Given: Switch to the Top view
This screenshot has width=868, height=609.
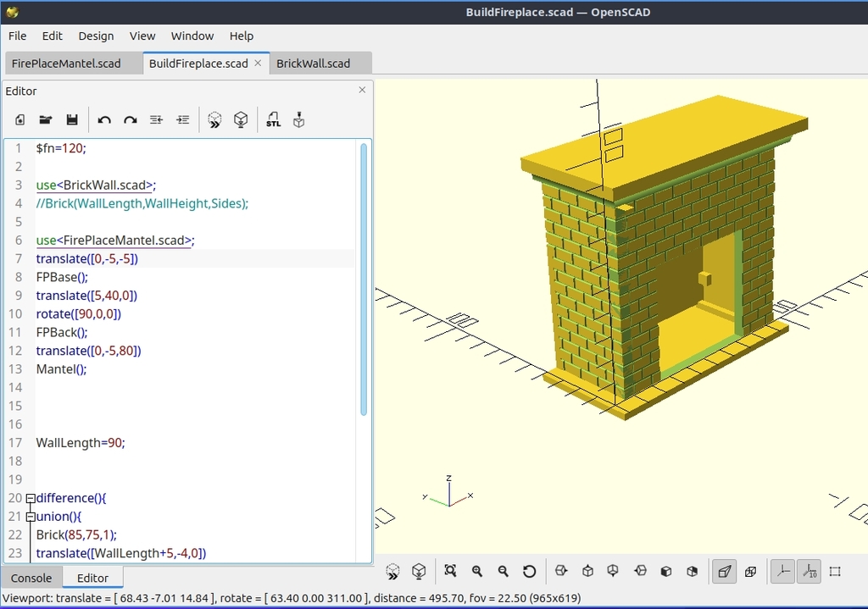Looking at the screenshot, I should coord(588,571).
